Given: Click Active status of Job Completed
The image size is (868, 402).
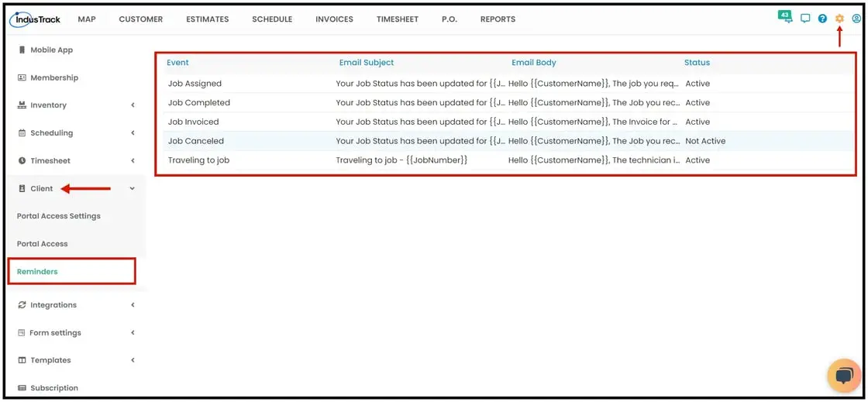Looking at the screenshot, I should 697,103.
